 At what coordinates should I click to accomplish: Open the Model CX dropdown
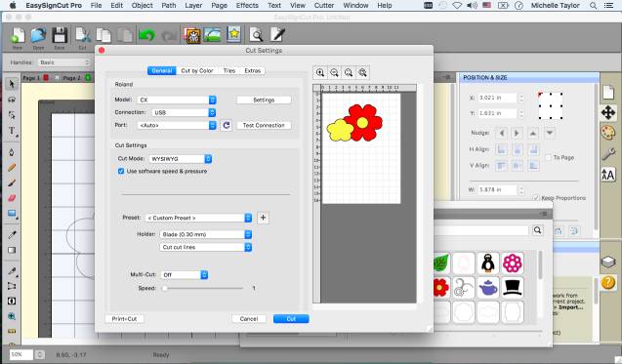(177, 100)
